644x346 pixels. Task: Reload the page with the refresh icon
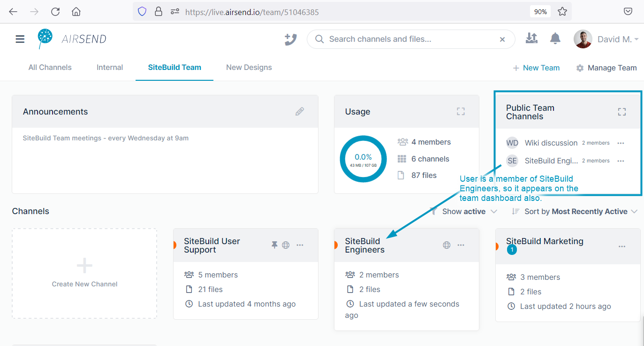[x=55, y=12]
